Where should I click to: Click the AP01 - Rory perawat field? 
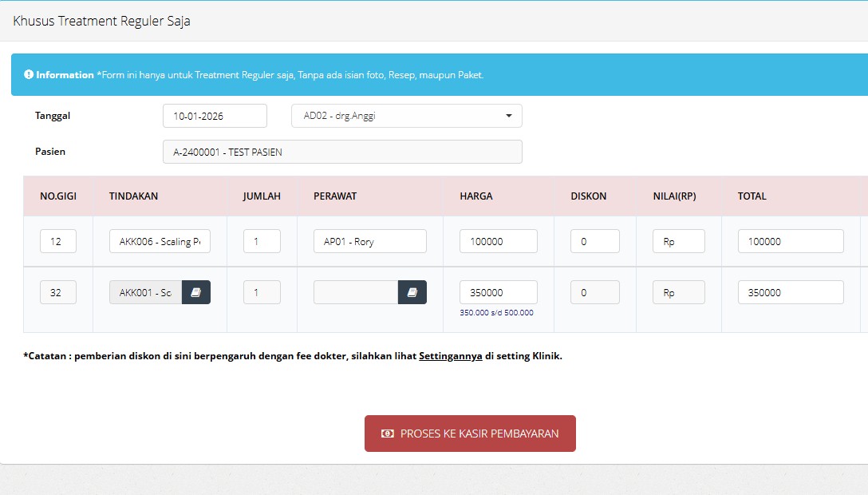369,241
